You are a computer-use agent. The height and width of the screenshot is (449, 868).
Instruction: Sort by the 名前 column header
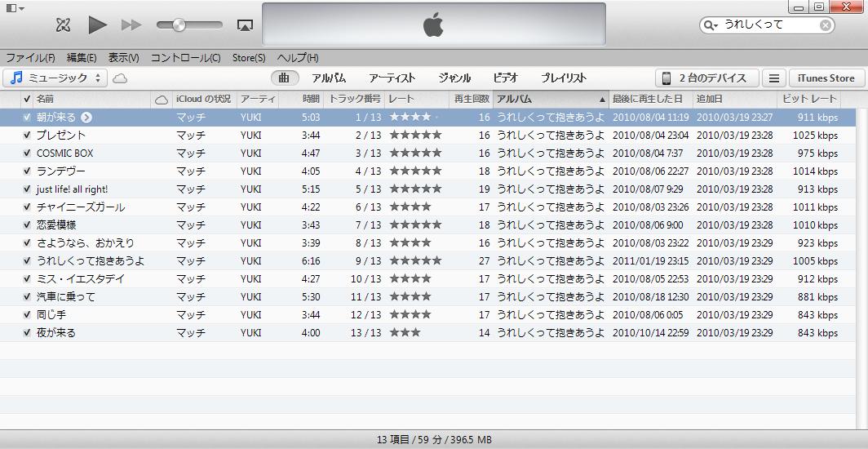(92, 99)
